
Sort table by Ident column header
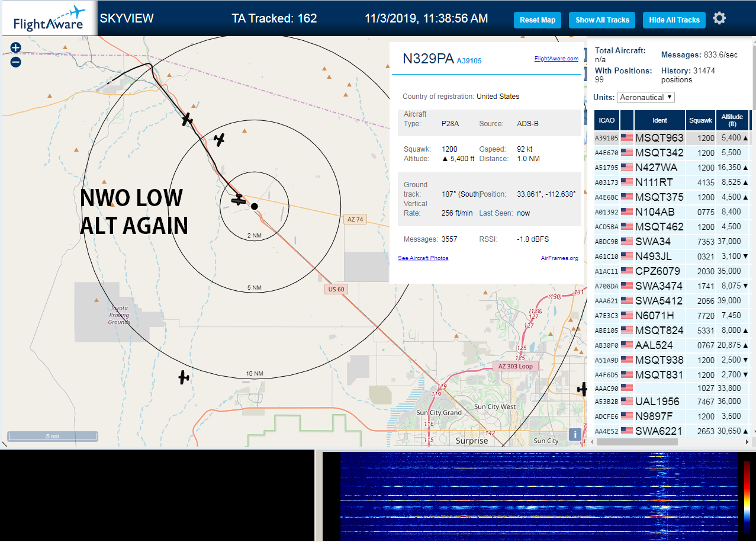pyautogui.click(x=660, y=120)
